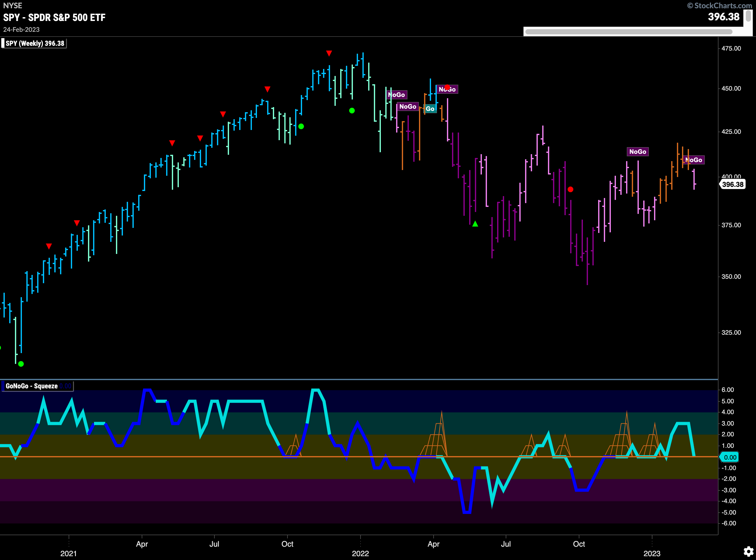Image resolution: width=756 pixels, height=560 pixels.
Task: Click the NoGo label overlapped by red dot
Action: click(x=447, y=89)
